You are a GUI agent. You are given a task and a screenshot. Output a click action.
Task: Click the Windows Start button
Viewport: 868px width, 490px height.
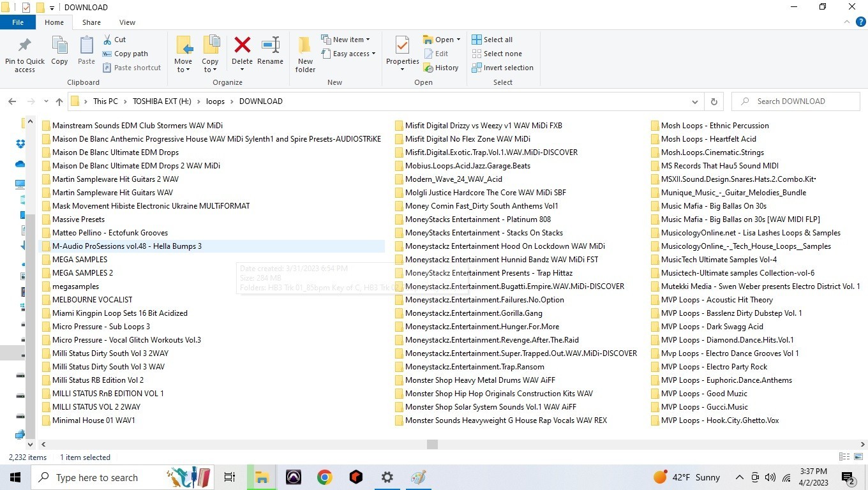tap(15, 477)
